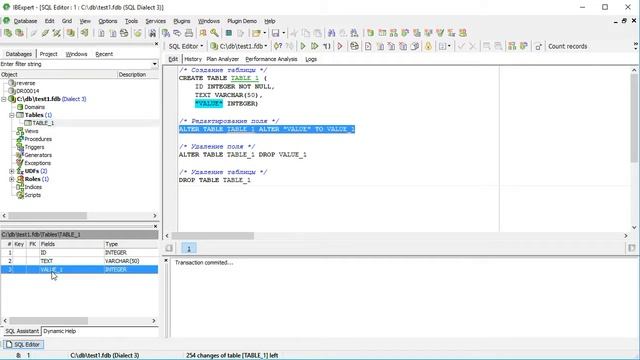
Task: Click the blank page New Query icon
Action: tap(368, 47)
